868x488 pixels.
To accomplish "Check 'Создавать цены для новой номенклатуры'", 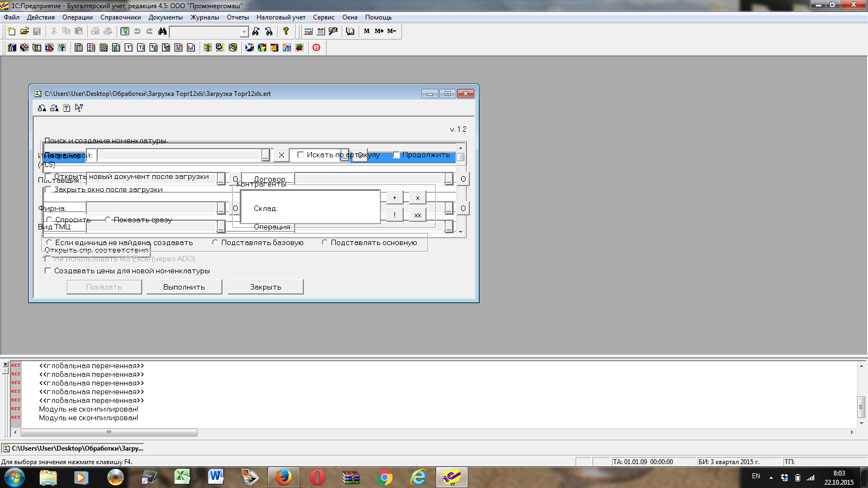I will coord(48,271).
